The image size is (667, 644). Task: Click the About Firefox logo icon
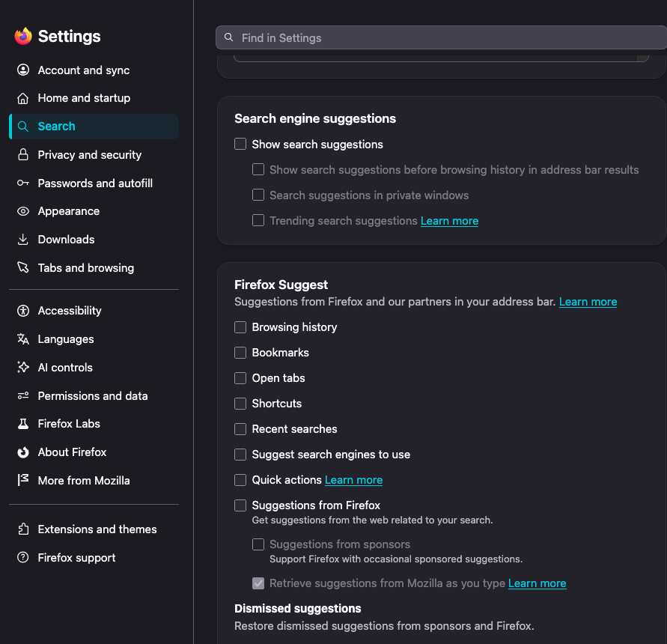(23, 452)
